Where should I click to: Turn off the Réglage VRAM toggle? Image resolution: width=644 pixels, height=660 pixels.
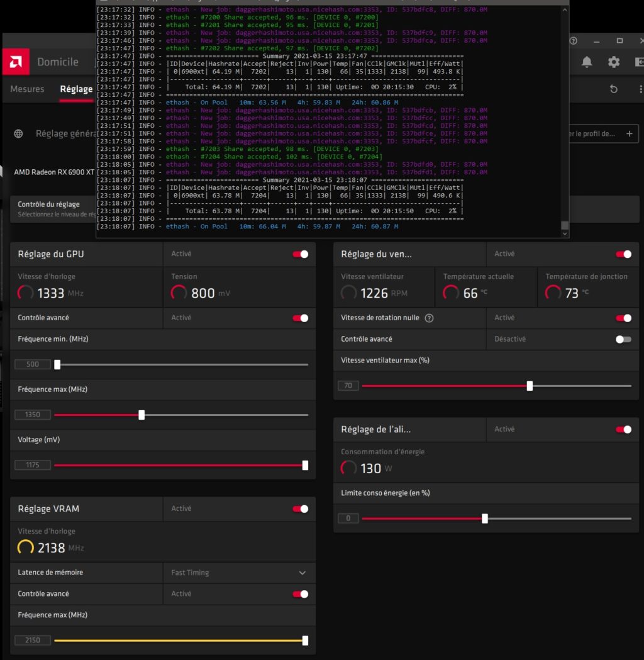tap(300, 508)
